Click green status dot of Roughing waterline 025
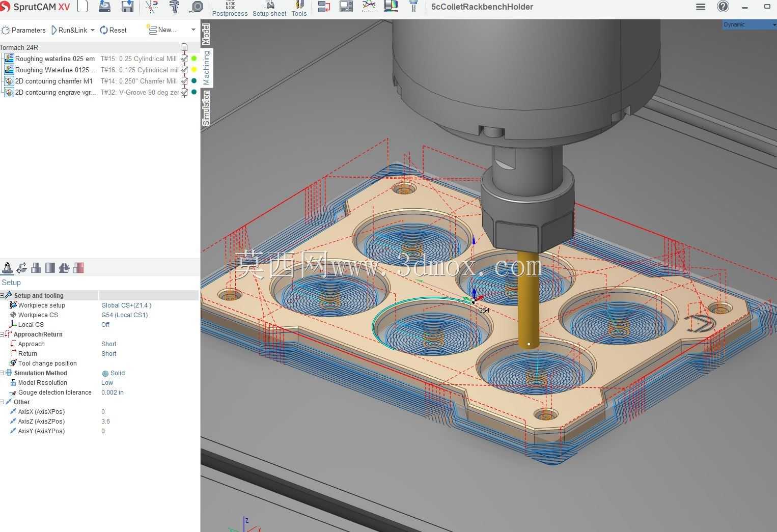Image resolution: width=777 pixels, height=532 pixels. pyautogui.click(x=194, y=59)
